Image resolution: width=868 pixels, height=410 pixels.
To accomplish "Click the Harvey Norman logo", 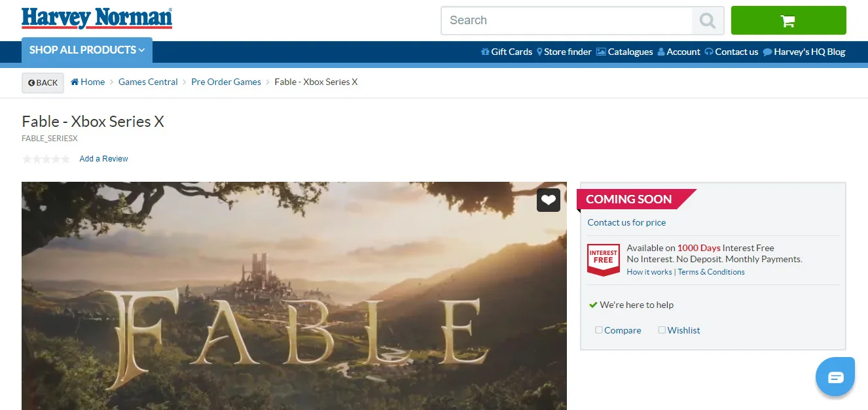I will [97, 18].
